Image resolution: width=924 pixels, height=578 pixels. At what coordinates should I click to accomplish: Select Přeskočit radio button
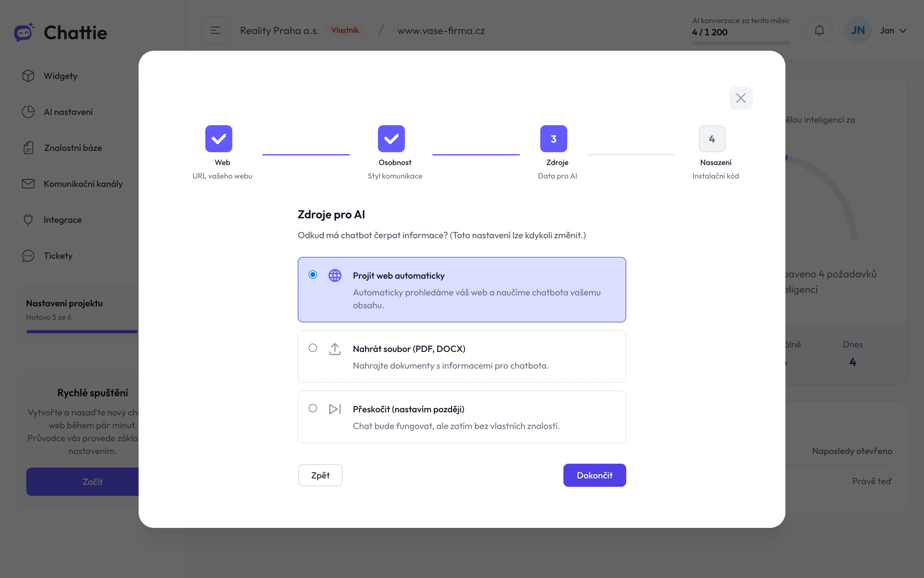click(313, 408)
